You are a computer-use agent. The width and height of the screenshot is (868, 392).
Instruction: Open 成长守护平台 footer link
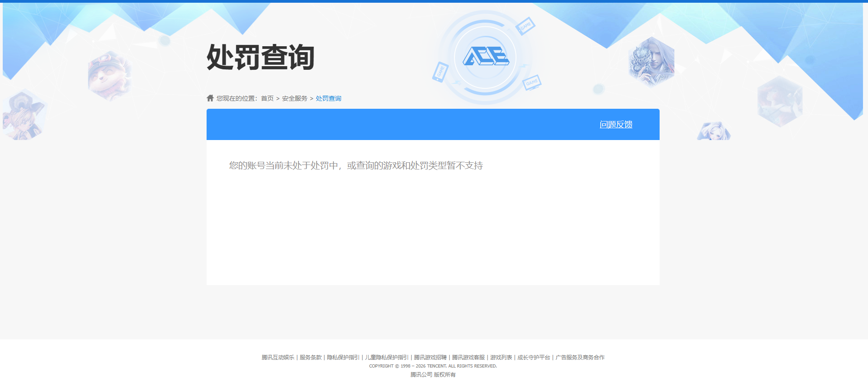point(533,358)
